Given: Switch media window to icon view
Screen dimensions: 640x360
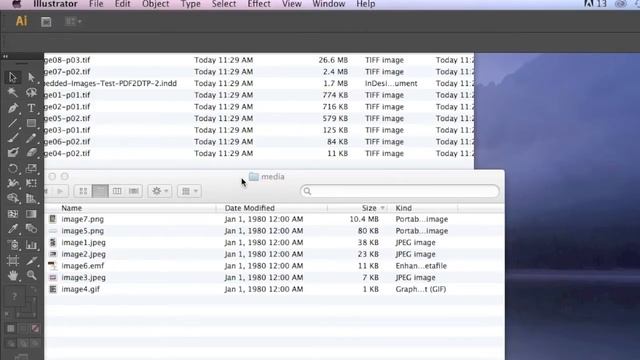Looking at the screenshot, I should point(83,191).
